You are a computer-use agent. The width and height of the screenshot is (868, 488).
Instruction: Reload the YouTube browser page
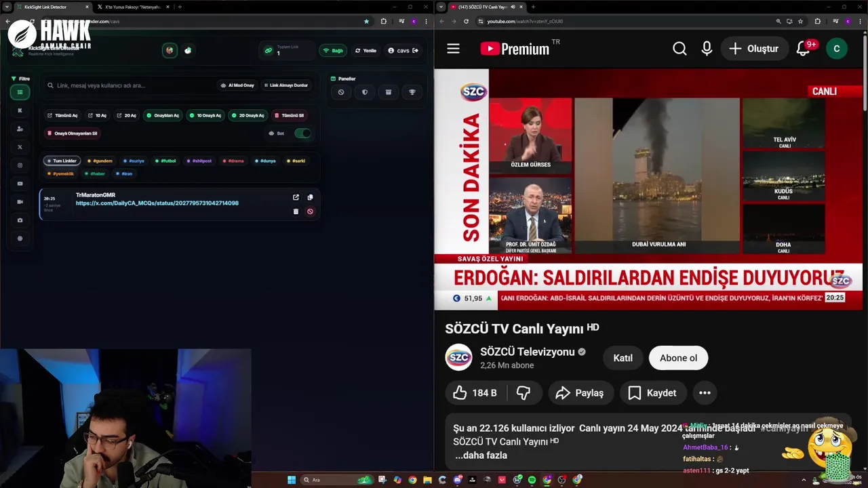466,21
